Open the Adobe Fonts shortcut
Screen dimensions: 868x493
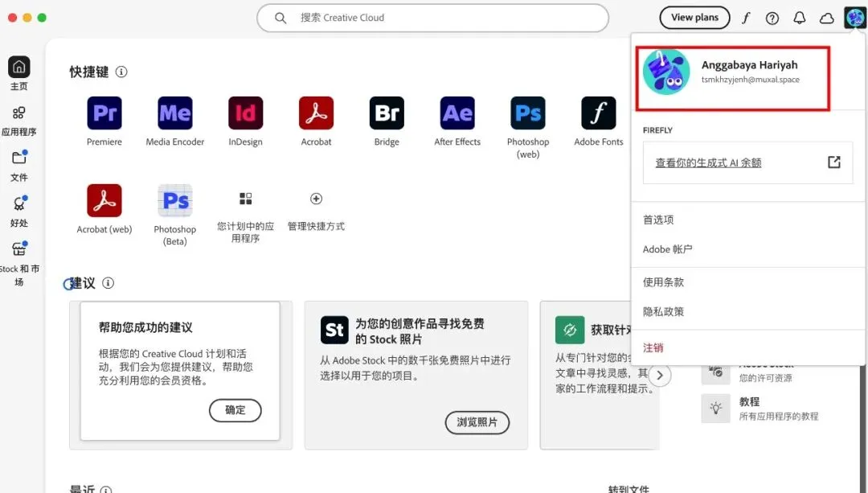tap(599, 113)
